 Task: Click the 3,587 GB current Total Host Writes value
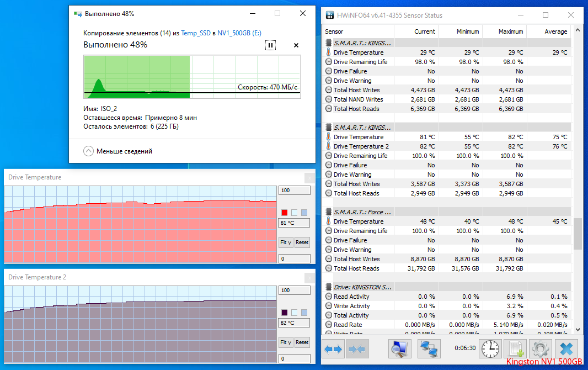click(423, 184)
